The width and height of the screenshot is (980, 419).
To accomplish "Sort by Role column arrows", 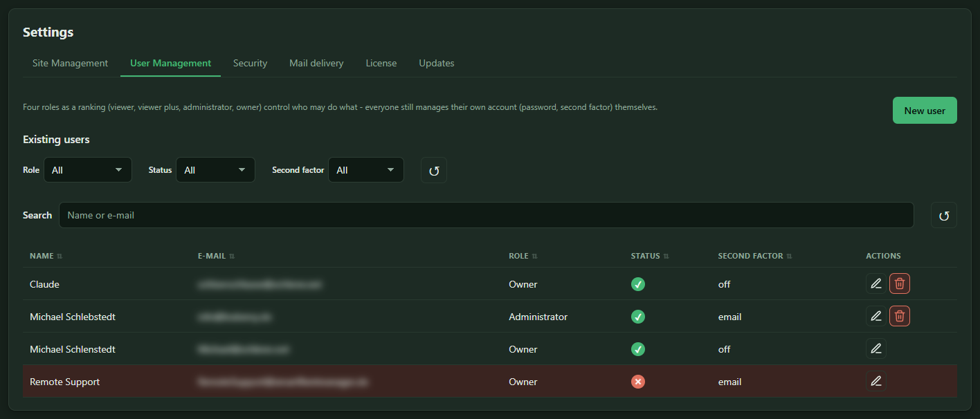I will click(x=534, y=256).
